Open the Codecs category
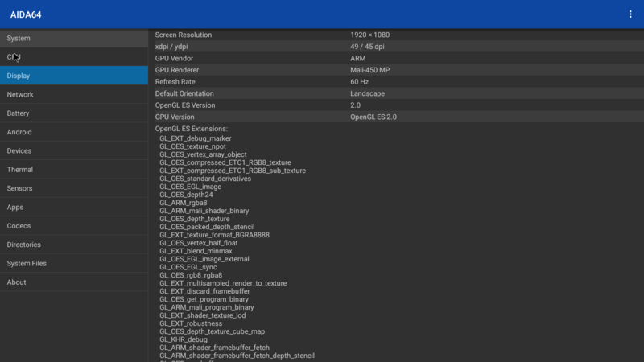Image resolution: width=644 pixels, height=362 pixels. 74,226
